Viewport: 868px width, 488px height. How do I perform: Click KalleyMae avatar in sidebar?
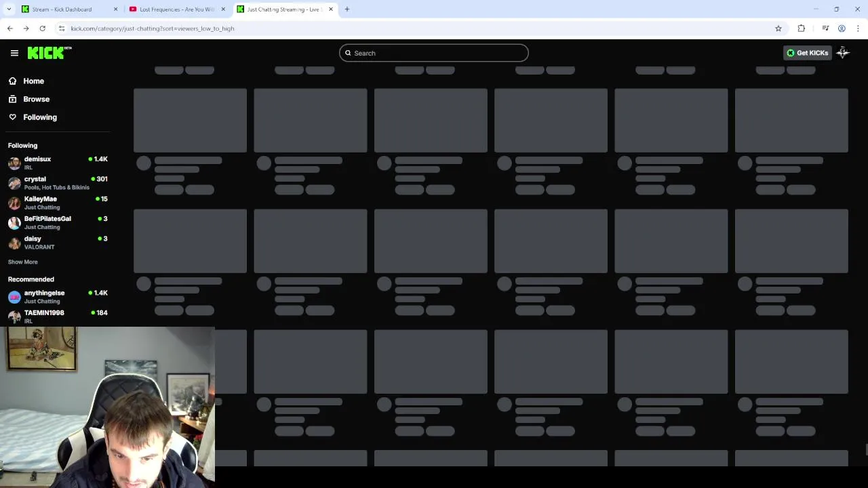tap(14, 203)
